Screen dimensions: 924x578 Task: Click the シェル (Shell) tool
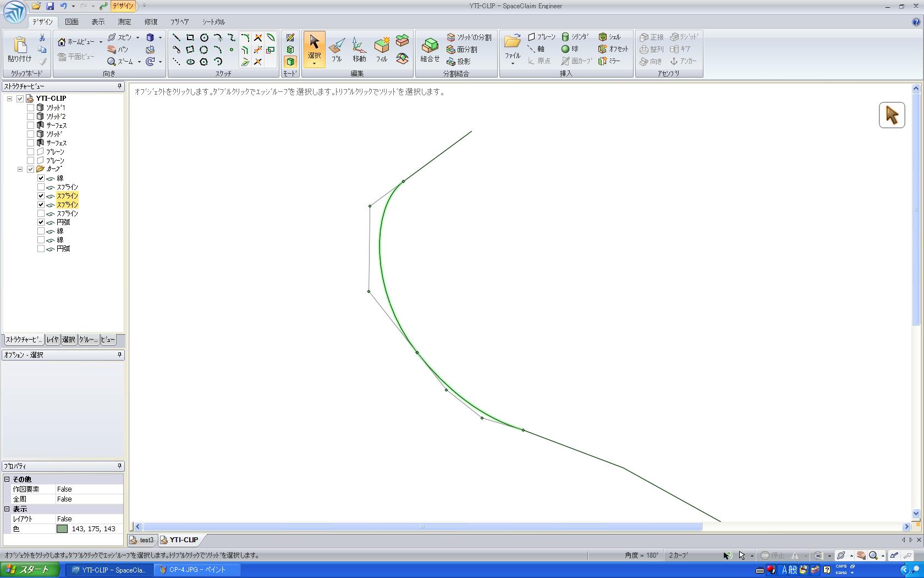coord(609,37)
